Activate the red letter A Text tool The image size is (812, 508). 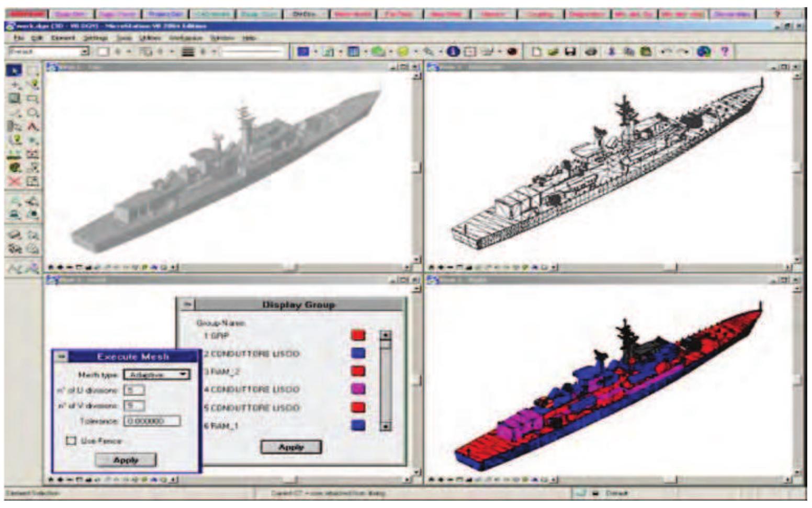[32, 127]
